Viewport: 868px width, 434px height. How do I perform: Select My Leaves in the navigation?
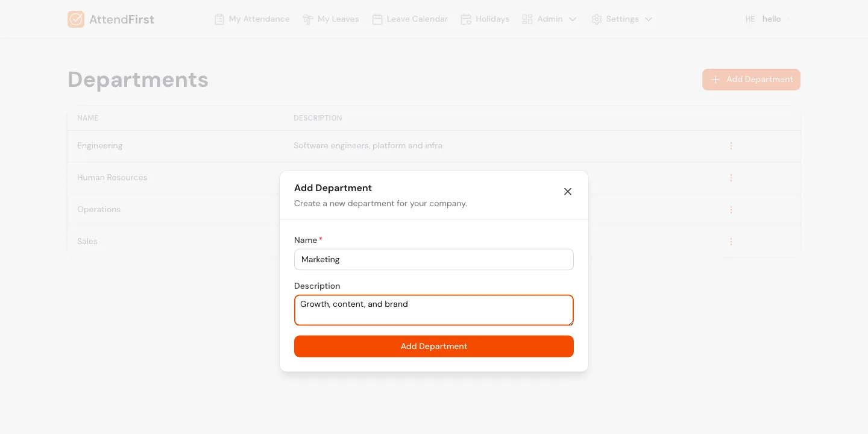coord(338,19)
